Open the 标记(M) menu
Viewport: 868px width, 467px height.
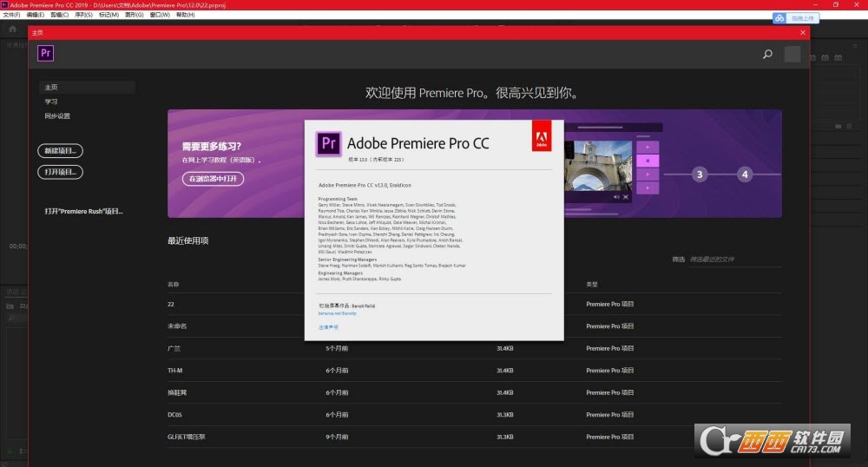108,15
